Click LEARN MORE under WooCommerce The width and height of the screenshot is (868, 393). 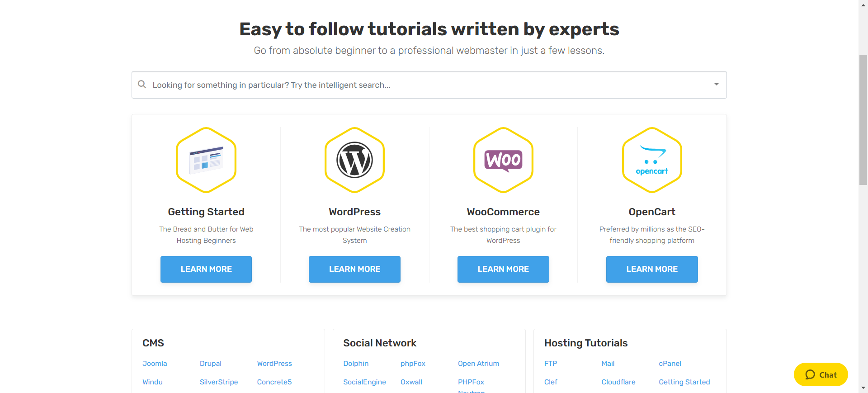[503, 269]
